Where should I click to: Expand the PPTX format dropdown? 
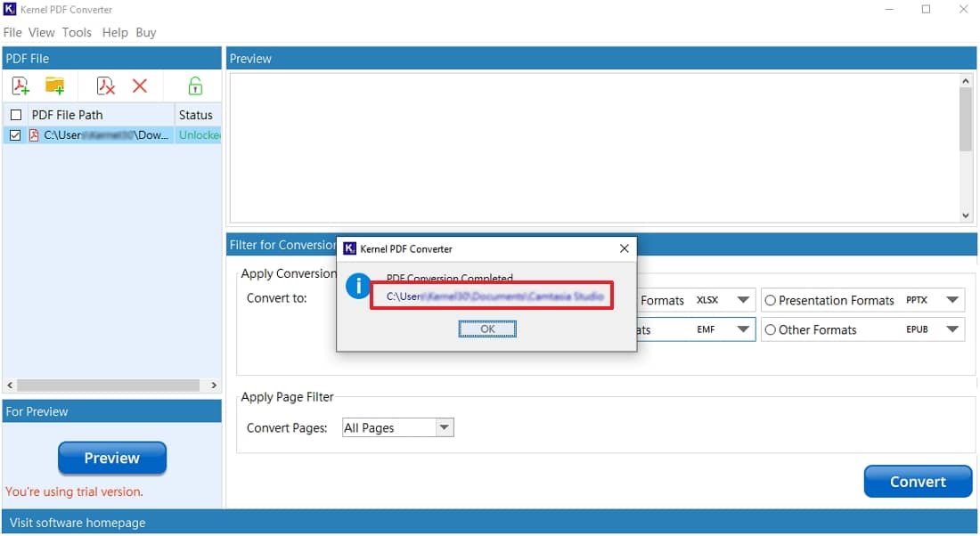[x=952, y=300]
